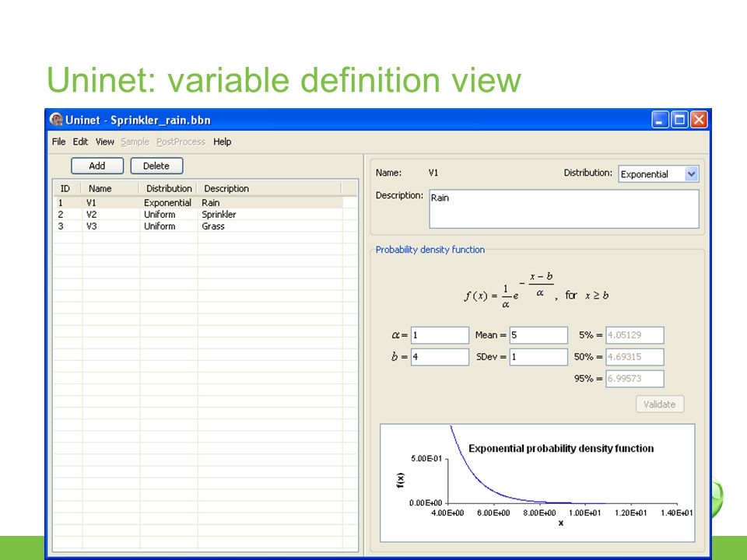
Task: Minimize the Uninet window
Action: click(x=660, y=120)
